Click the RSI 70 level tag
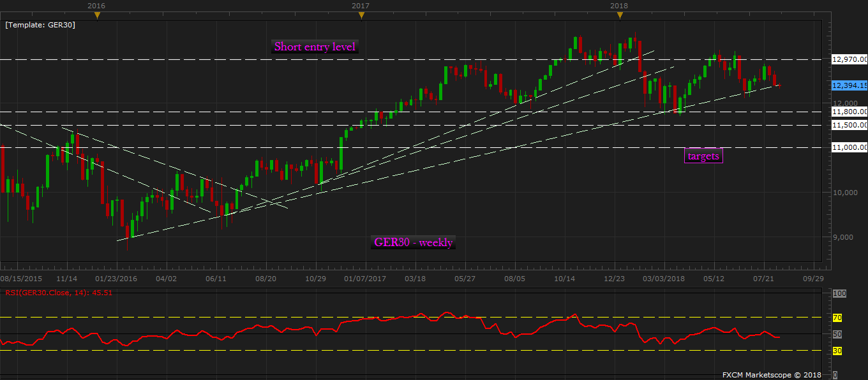Screen dimensions: 868x380 (837, 317)
